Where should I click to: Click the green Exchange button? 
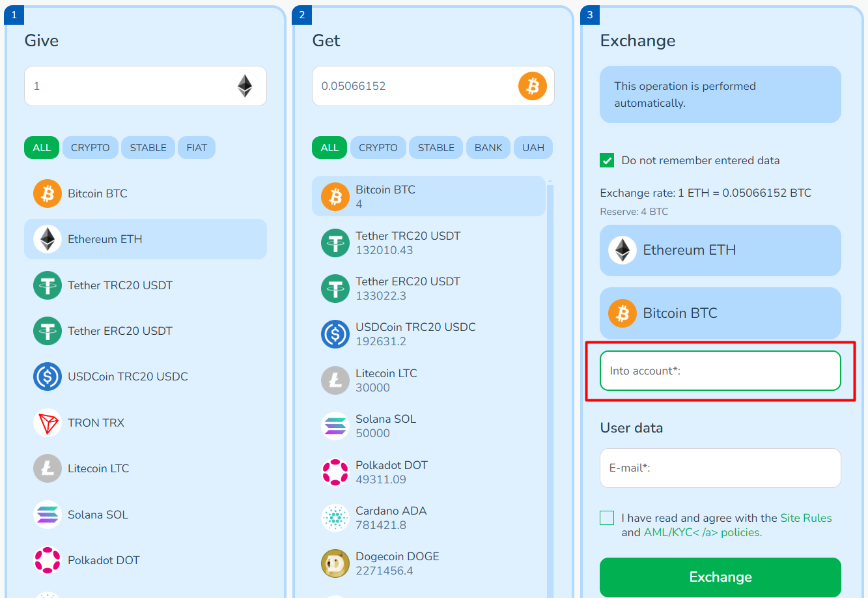(720, 577)
